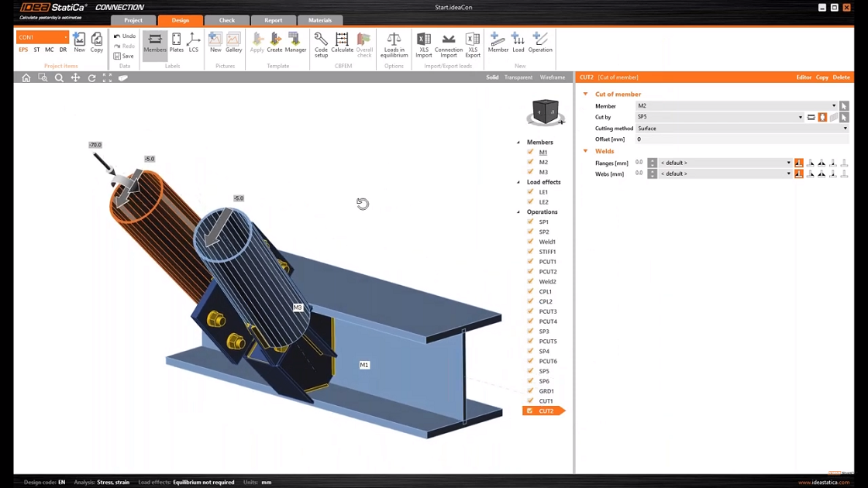Image resolution: width=868 pixels, height=488 pixels.
Task: Click the 3D view cube
Action: click(x=546, y=112)
